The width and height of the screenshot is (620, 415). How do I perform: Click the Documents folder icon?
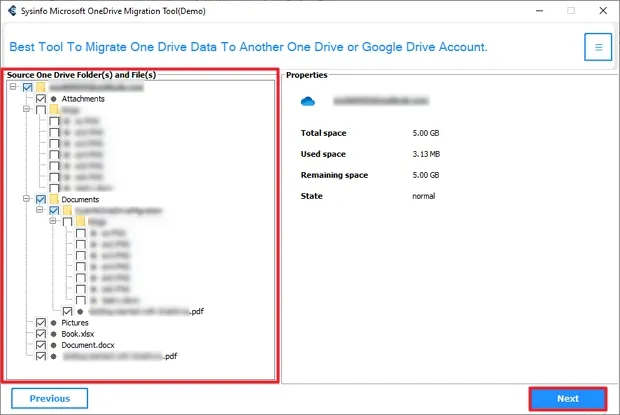pos(53,199)
